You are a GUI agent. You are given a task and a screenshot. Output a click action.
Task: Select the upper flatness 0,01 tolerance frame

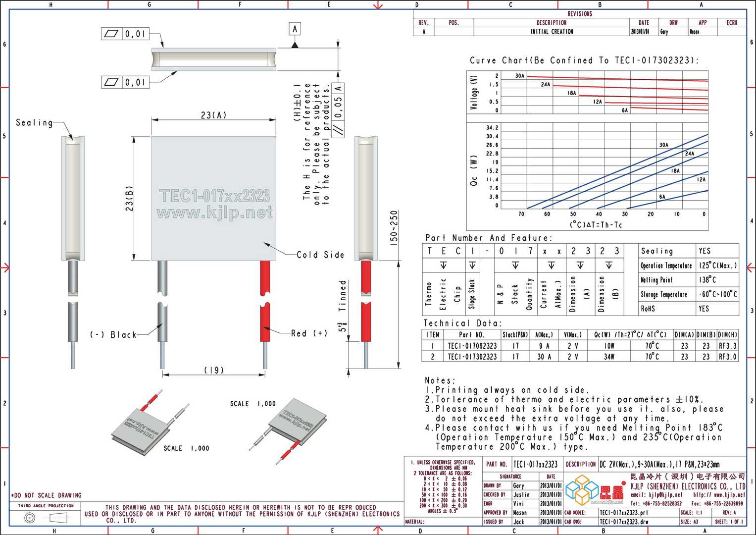[x=125, y=34]
